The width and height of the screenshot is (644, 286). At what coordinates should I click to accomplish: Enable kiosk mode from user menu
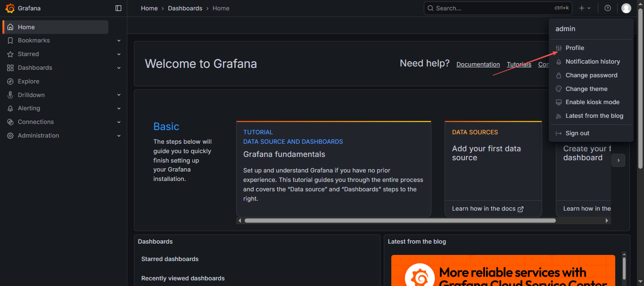(592, 102)
